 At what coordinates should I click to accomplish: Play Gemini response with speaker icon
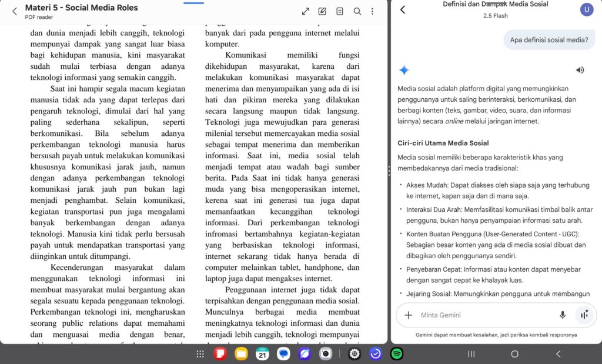580,70
